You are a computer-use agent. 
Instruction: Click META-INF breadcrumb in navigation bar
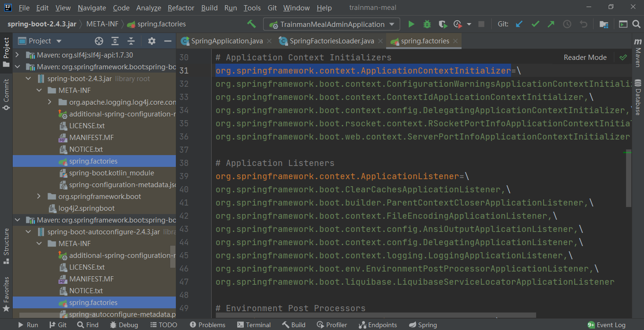pos(102,24)
